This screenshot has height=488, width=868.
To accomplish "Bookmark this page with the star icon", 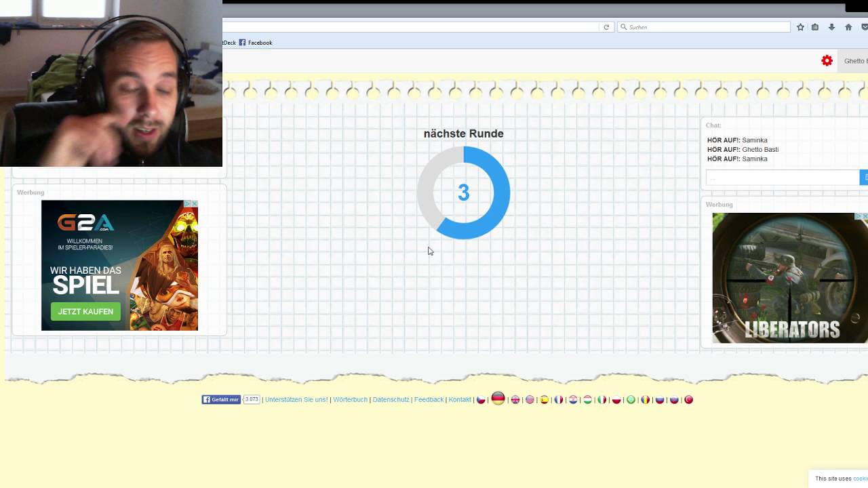I will click(800, 27).
